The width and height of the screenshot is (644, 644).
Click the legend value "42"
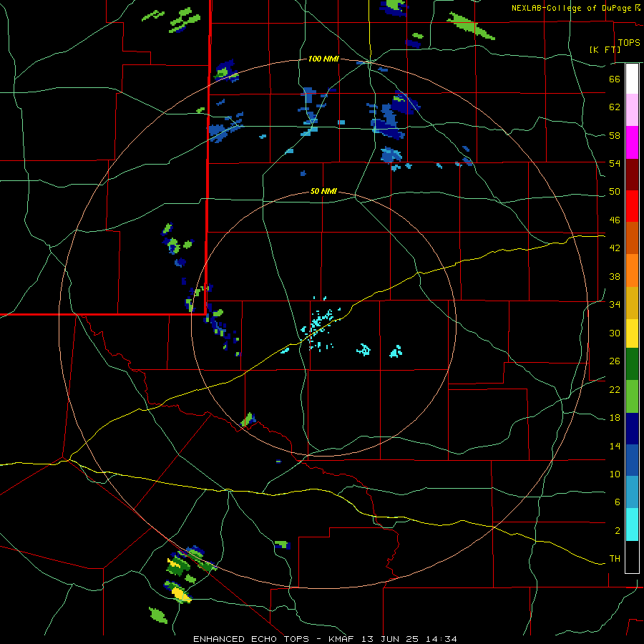615,248
